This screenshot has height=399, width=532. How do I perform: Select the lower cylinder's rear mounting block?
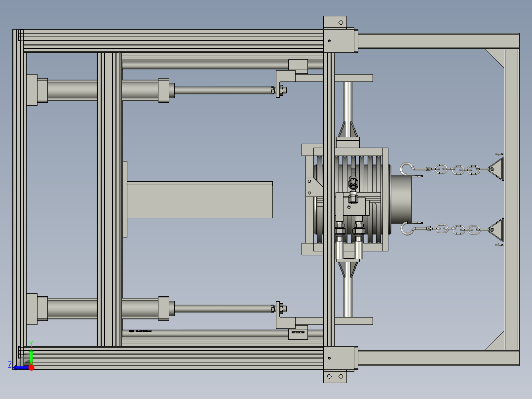click(32, 309)
